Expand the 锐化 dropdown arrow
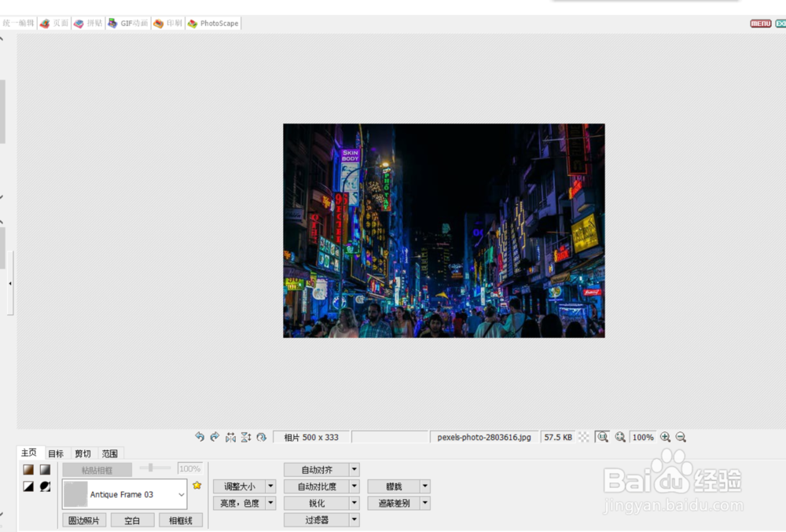This screenshot has height=532, width=786. pyautogui.click(x=354, y=503)
